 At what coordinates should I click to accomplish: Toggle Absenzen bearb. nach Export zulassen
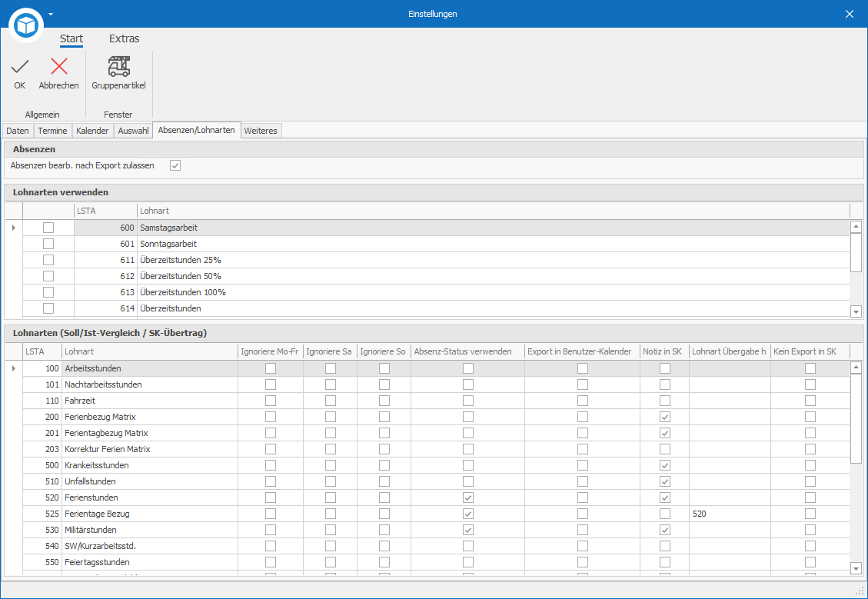pyautogui.click(x=175, y=165)
